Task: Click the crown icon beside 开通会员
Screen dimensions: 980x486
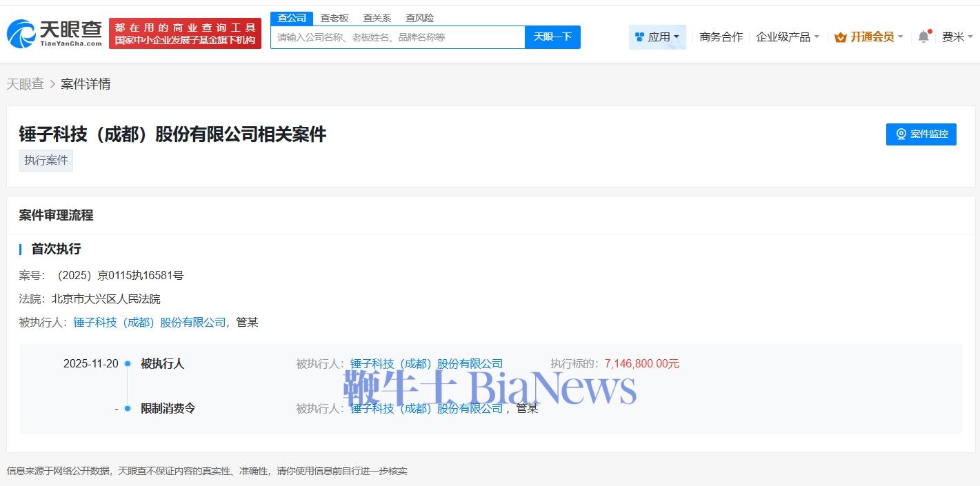Action: (x=840, y=37)
